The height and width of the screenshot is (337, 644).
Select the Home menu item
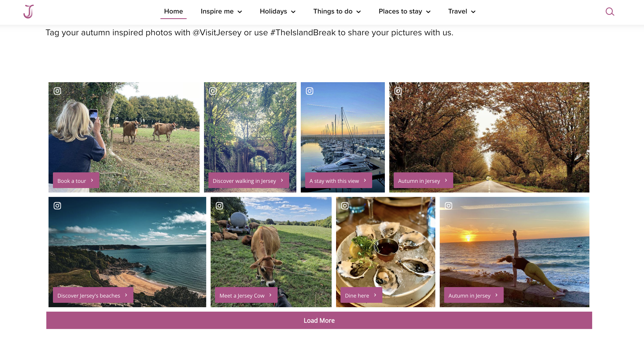click(x=173, y=12)
